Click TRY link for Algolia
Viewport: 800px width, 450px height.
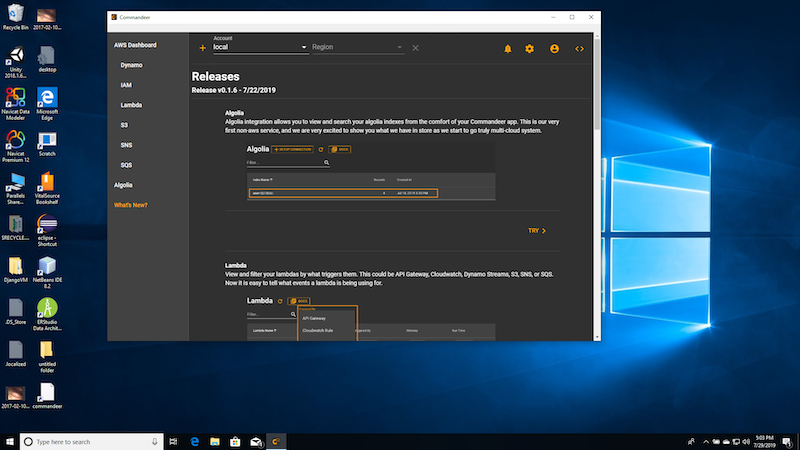537,231
